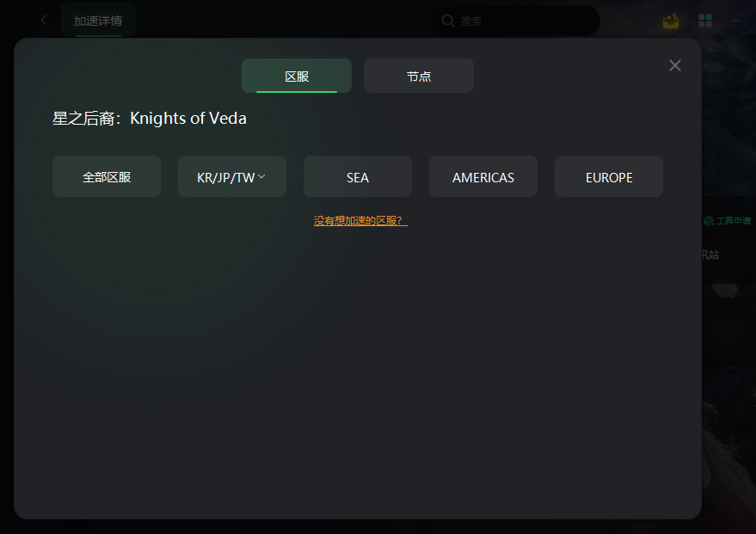Switch to the 节点 tab
The height and width of the screenshot is (534, 756).
[x=419, y=76]
